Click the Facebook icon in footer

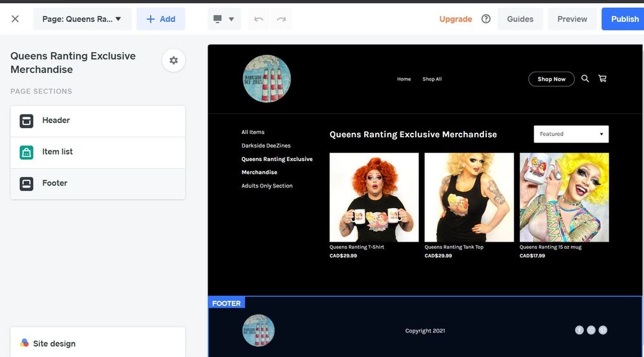point(580,330)
